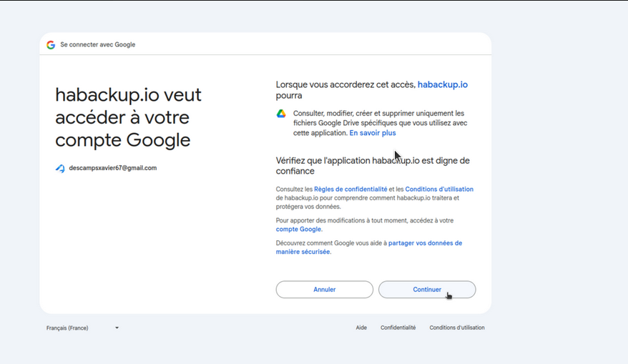Open the En savoir plus link

373,133
